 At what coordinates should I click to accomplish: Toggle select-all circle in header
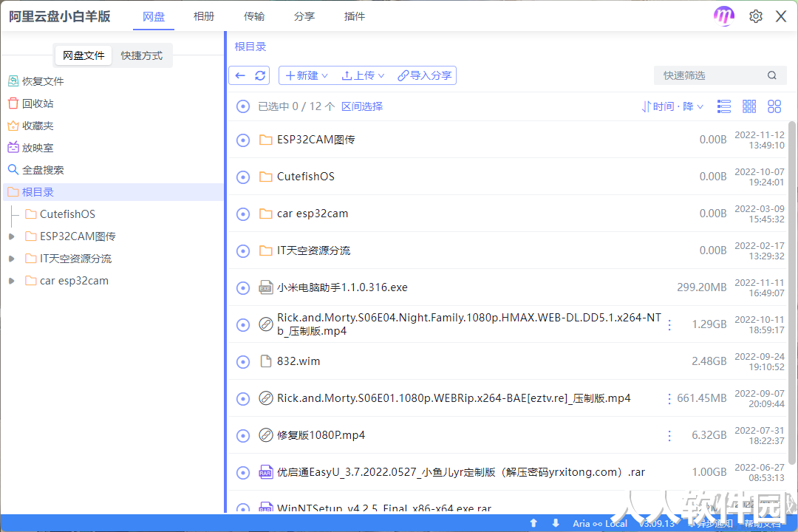pyautogui.click(x=243, y=106)
